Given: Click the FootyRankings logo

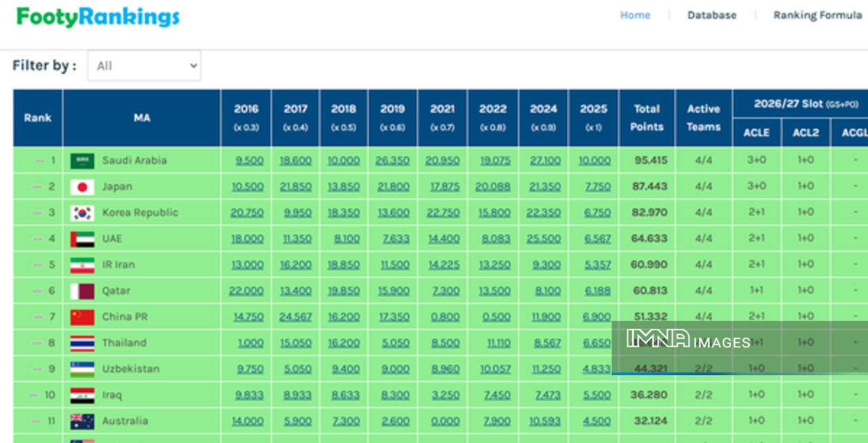Looking at the screenshot, I should pos(98,17).
